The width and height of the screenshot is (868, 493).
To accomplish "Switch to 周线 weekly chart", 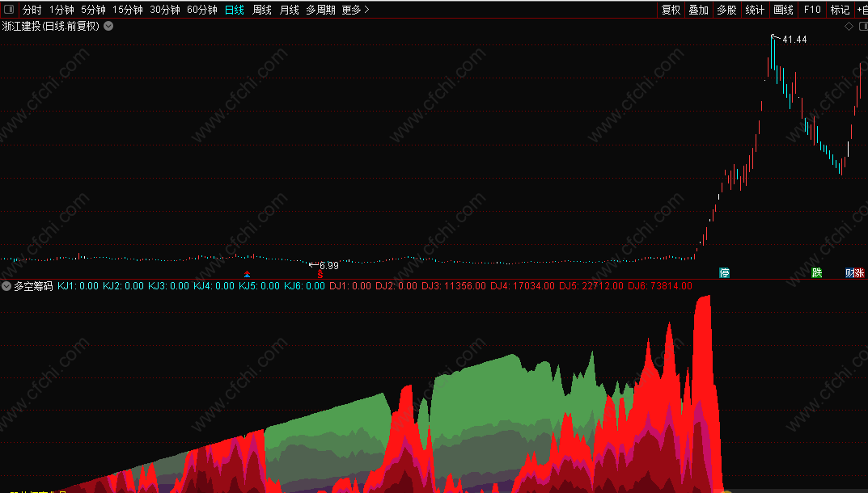I will point(262,10).
